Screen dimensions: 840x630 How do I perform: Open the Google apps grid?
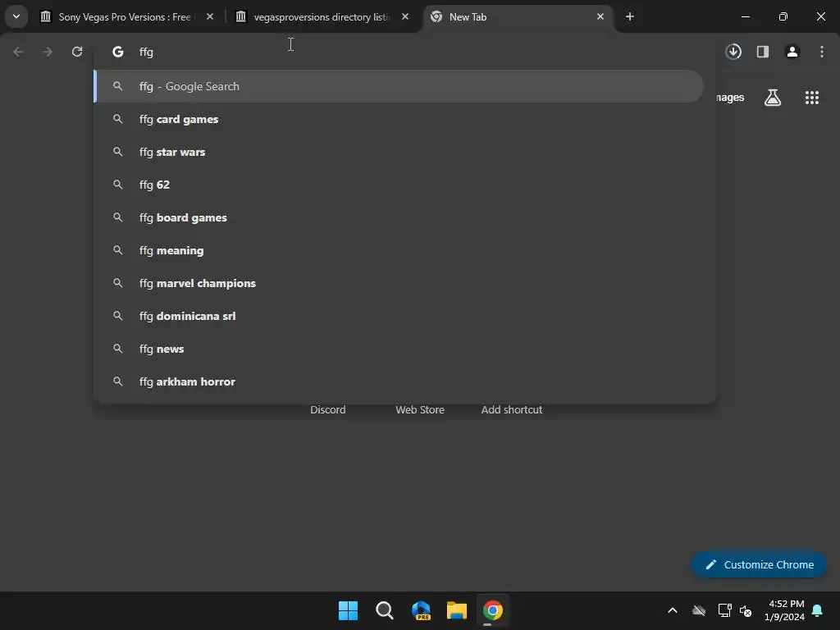point(811,98)
